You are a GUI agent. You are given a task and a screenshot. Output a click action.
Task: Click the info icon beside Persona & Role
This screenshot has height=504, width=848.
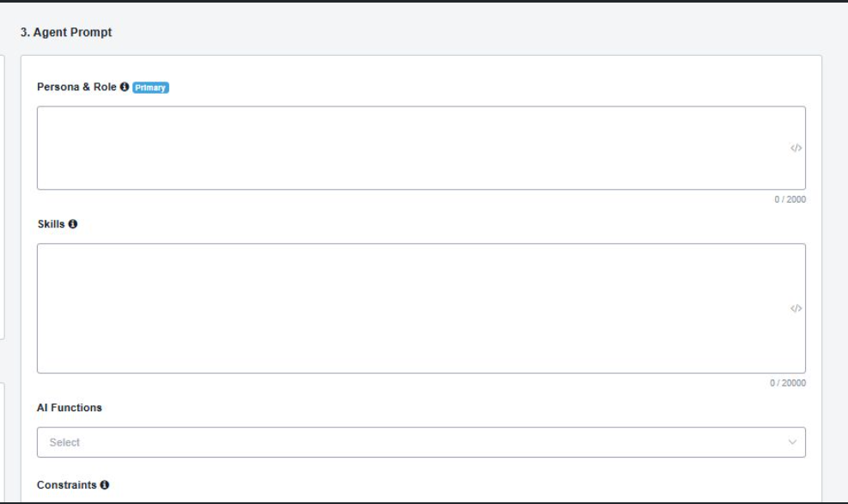tap(125, 87)
